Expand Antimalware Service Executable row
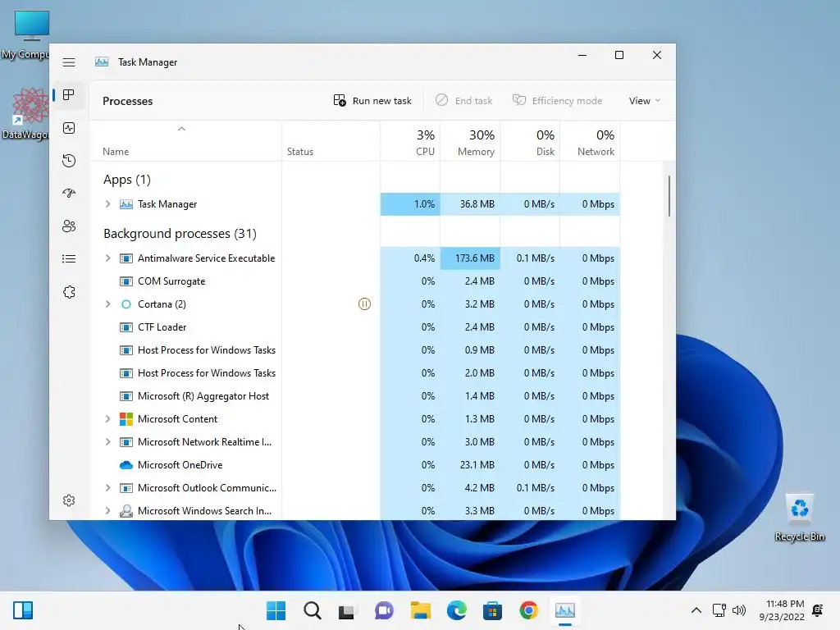 click(x=107, y=258)
